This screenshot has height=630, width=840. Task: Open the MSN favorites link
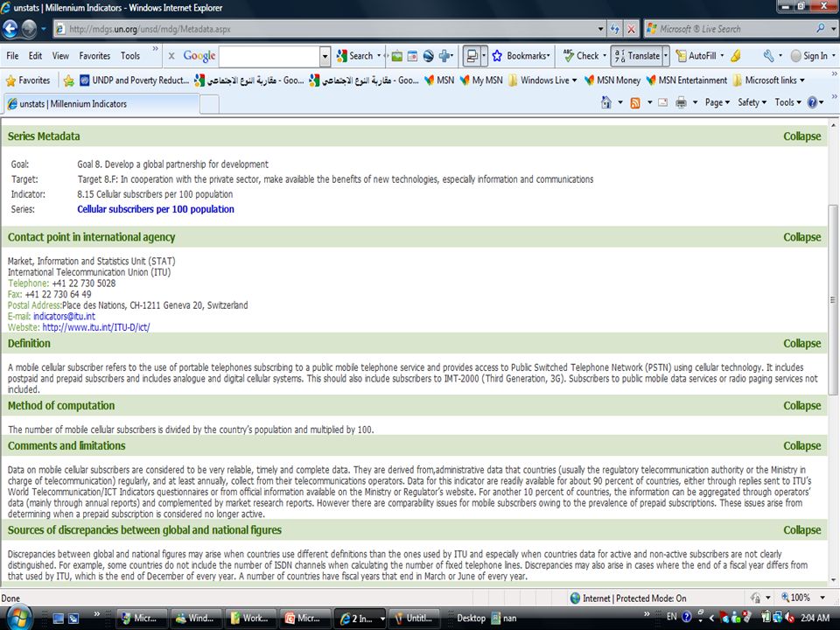tap(438, 80)
